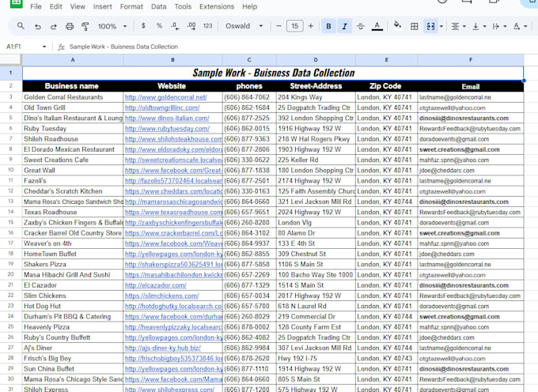Expand merge cells type dropdown arrow

[441, 26]
